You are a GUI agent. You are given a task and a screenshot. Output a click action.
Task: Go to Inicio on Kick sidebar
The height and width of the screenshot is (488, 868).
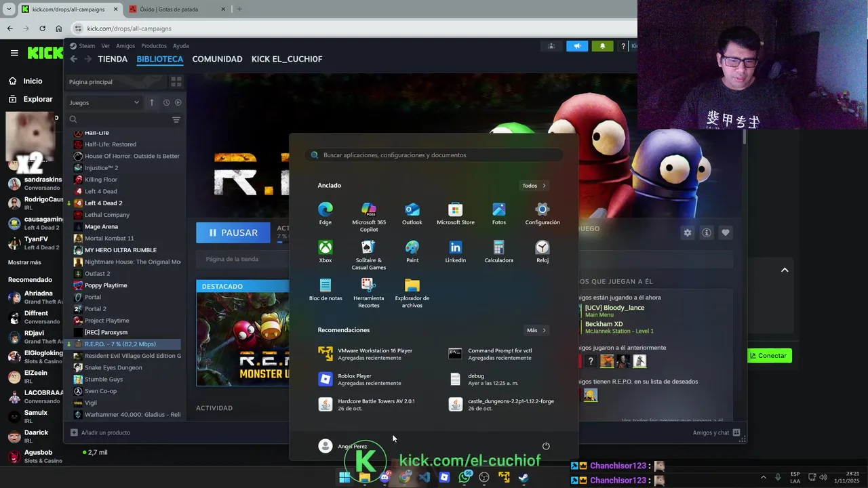[25, 81]
